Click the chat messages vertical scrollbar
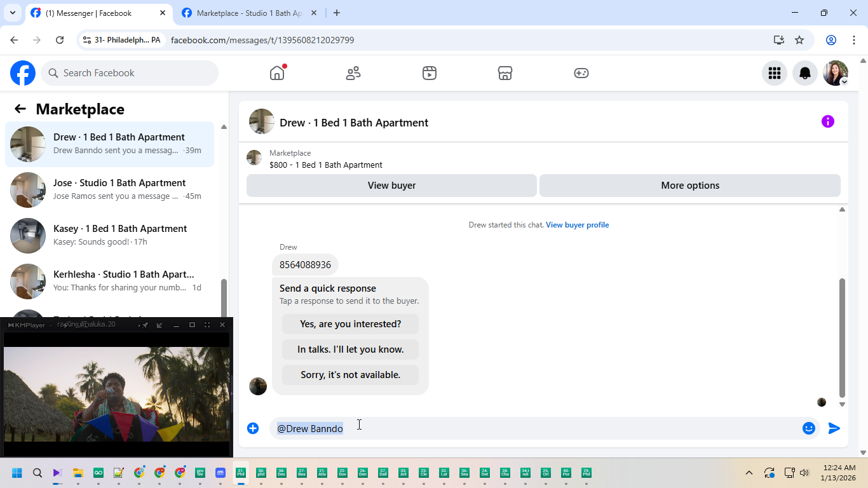Image resolution: width=868 pixels, height=488 pixels. tap(842, 337)
